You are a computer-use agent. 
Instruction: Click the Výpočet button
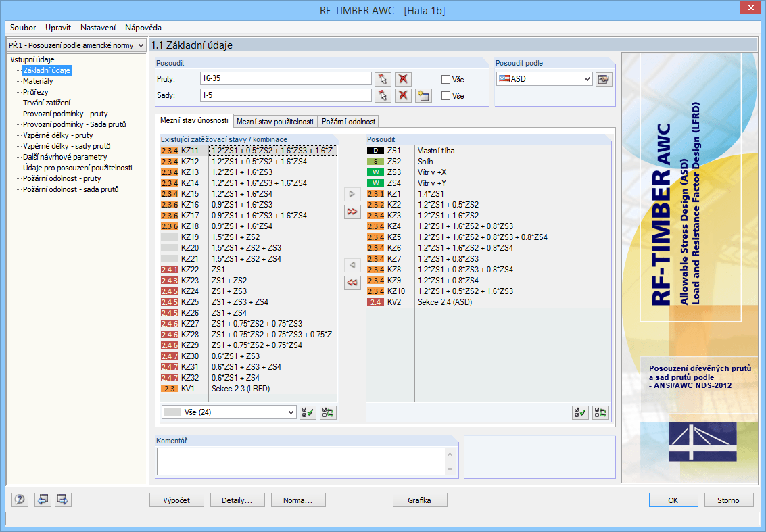click(176, 500)
